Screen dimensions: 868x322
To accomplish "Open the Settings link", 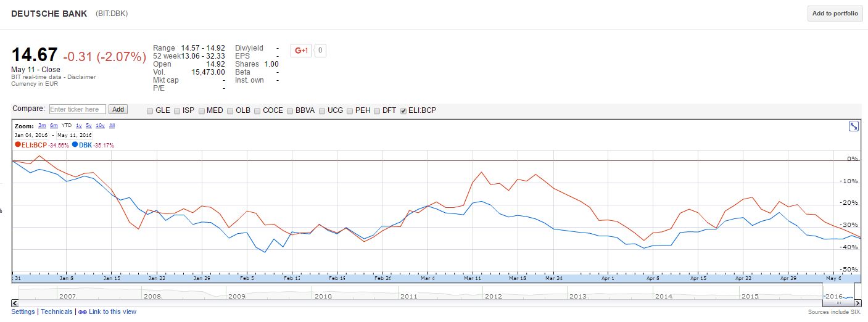I will click(23, 312).
